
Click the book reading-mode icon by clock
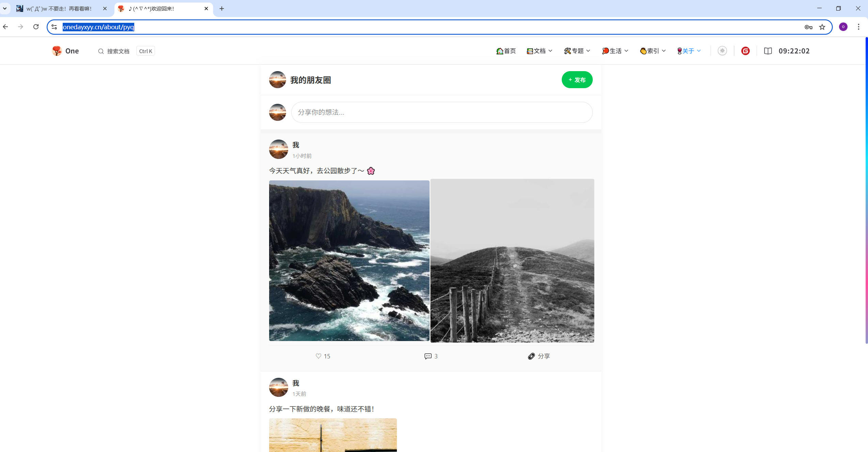pyautogui.click(x=768, y=51)
